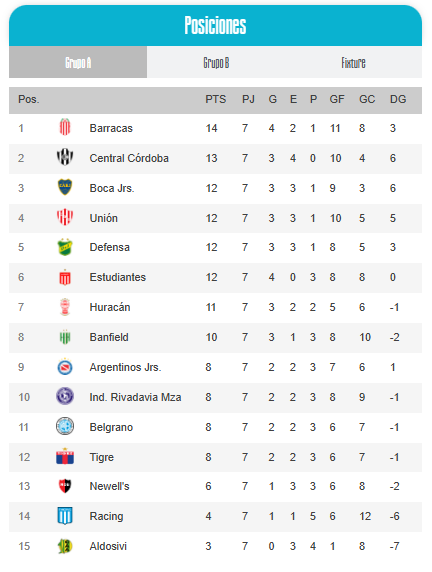The image size is (432, 572).
Task: Click the Argentinos Jrs. round logo
Action: (x=65, y=367)
